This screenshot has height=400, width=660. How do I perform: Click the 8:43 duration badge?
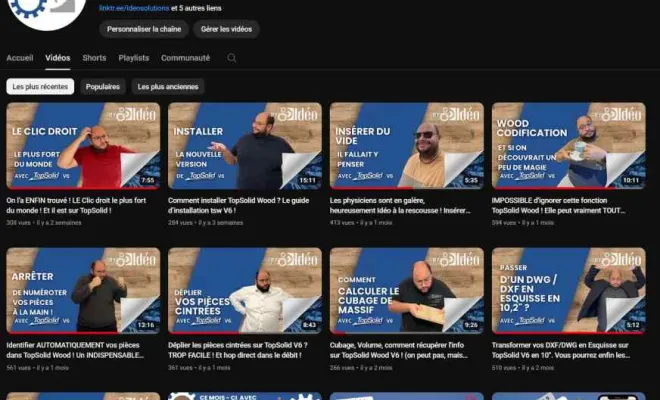pos(309,325)
